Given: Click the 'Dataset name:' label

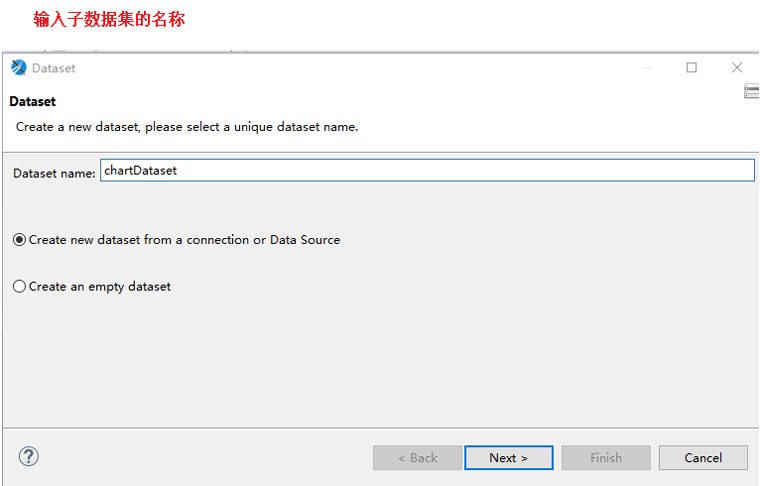Looking at the screenshot, I should click(x=54, y=173).
